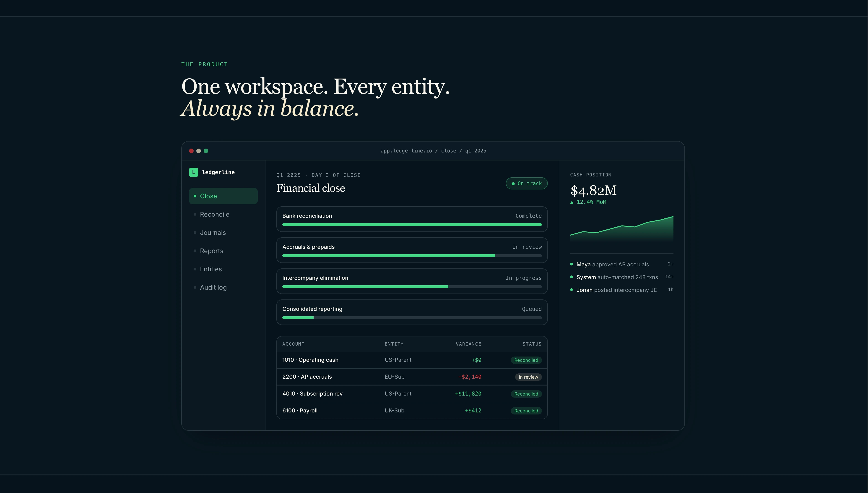Click the VARIANCE column header
868x493 pixels.
pos(468,344)
